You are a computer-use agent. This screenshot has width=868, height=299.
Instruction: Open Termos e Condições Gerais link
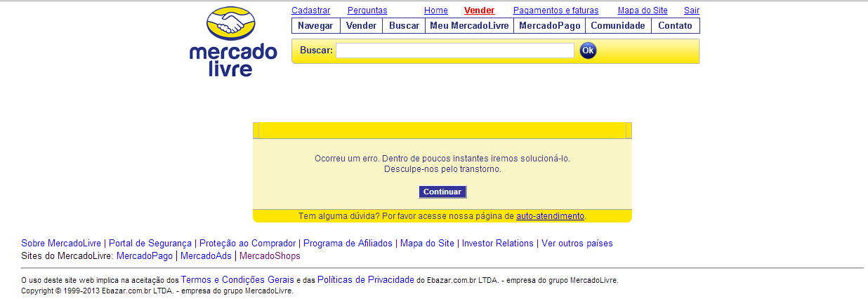click(237, 279)
